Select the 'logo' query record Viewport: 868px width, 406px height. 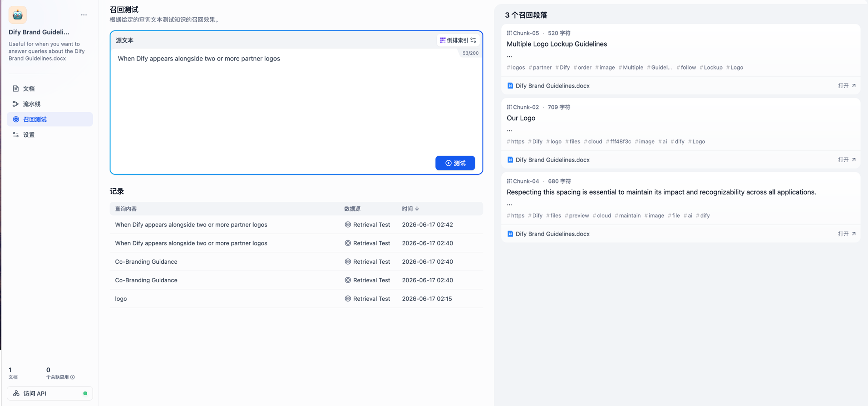(x=296, y=299)
